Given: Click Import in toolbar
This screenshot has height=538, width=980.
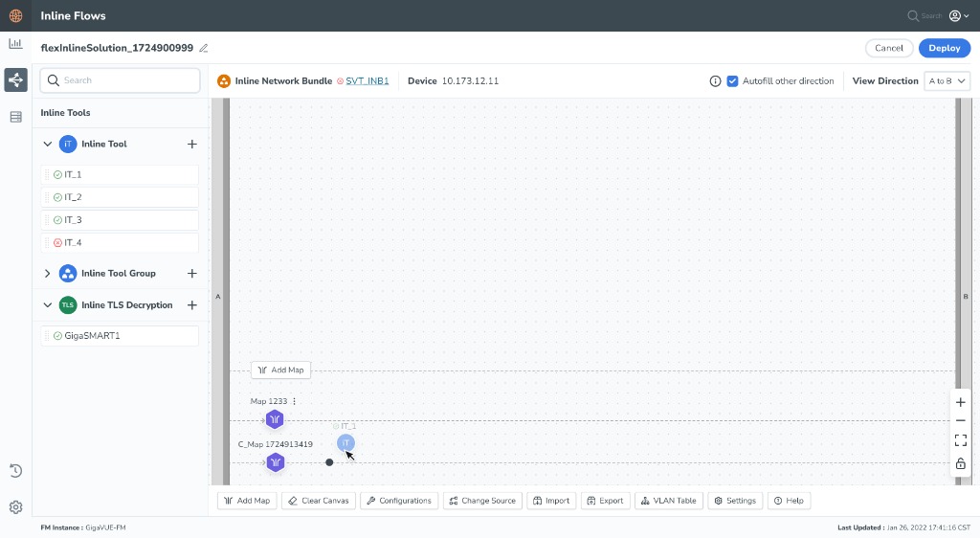Looking at the screenshot, I should 551,501.
